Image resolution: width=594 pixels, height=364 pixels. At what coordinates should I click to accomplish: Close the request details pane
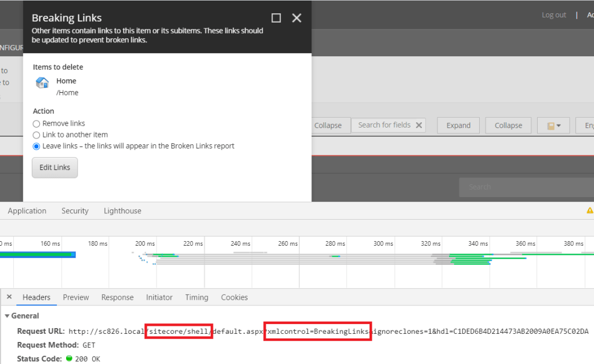9,297
